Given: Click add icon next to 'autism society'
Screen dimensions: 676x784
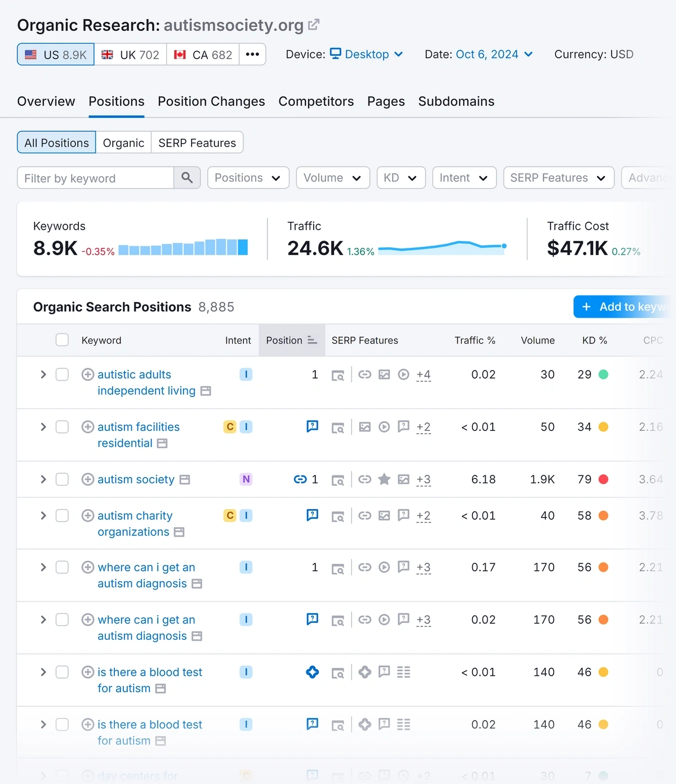Looking at the screenshot, I should pos(88,479).
